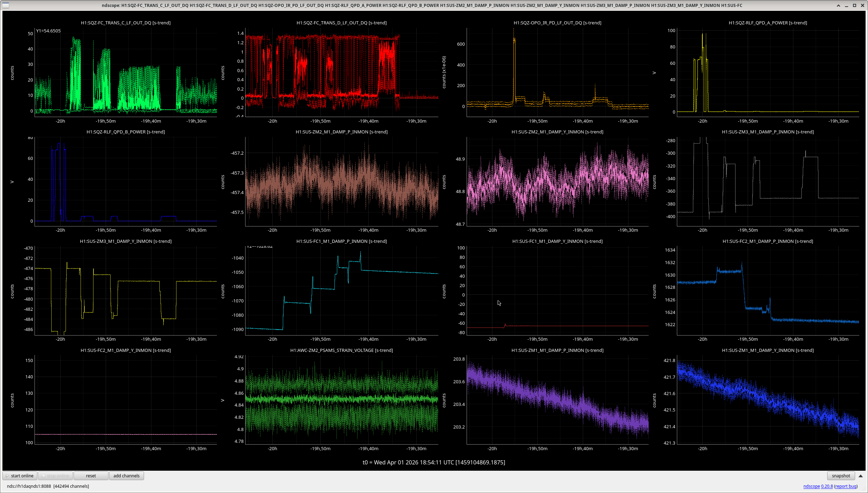Click the H1:AWC-ZM2_PSAMS_STRAIN_VOLTAGE green plot
868x493 pixels.
(342, 400)
